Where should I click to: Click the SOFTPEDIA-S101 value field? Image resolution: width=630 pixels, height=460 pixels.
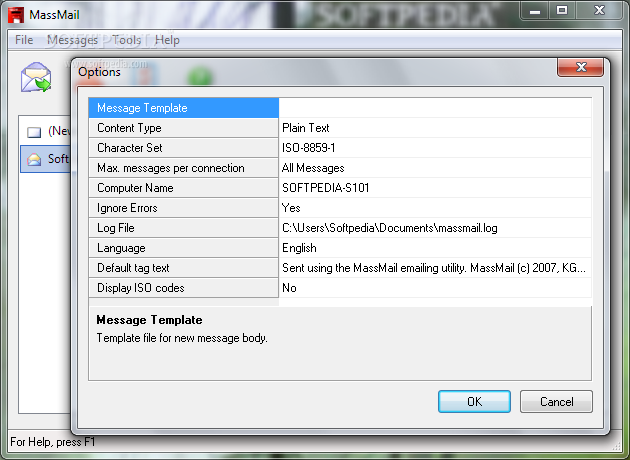point(435,188)
